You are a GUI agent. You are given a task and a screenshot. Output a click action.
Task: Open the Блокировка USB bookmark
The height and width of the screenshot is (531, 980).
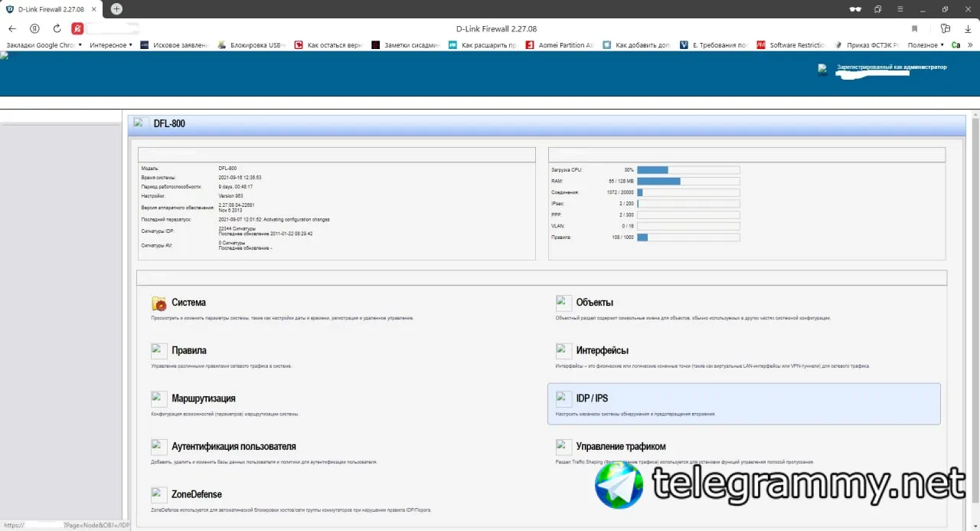click(252, 45)
